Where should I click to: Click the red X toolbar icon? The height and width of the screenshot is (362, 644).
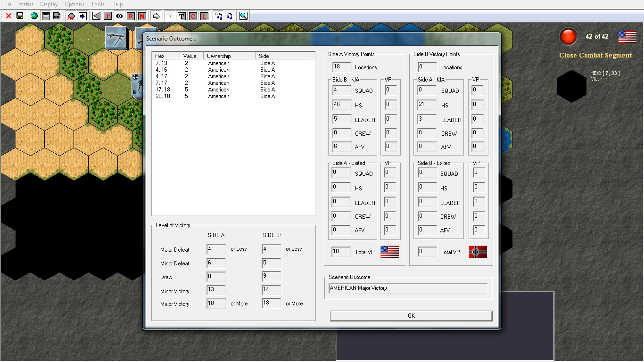click(8, 16)
